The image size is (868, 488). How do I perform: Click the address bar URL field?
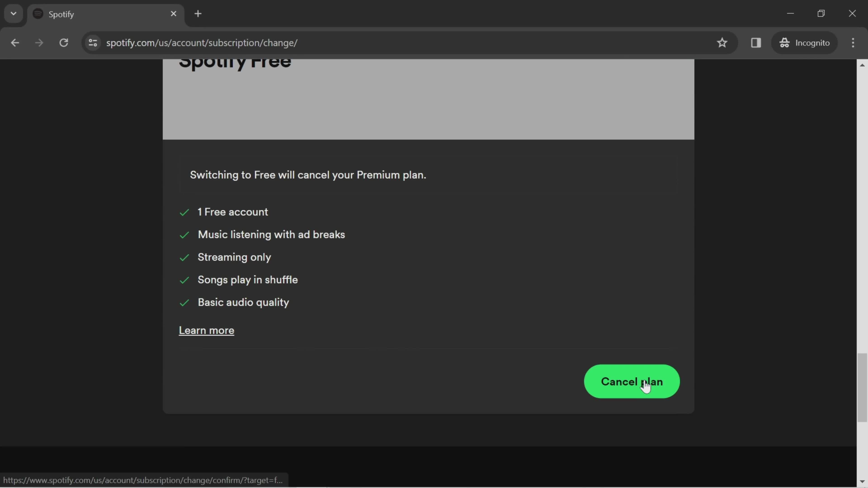click(x=201, y=42)
